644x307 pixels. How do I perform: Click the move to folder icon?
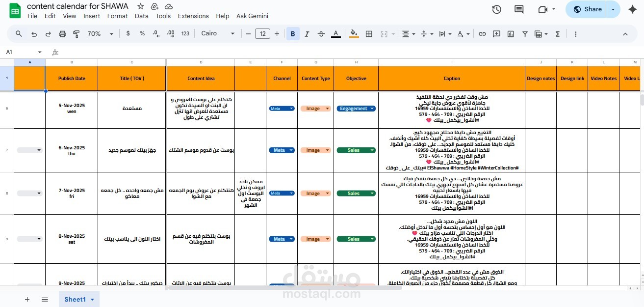[x=155, y=6]
